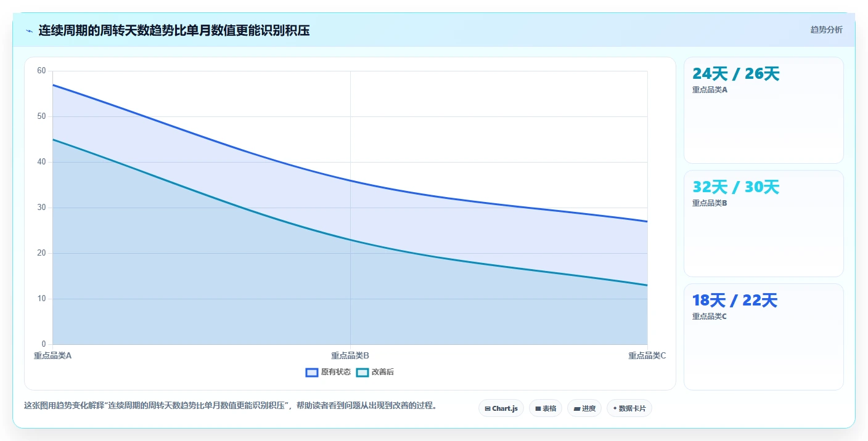Click the 重点品类B label in the stat card

pos(710,203)
